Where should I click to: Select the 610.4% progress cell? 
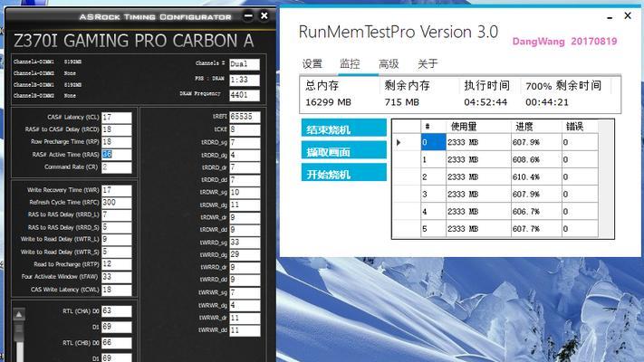tap(536, 176)
